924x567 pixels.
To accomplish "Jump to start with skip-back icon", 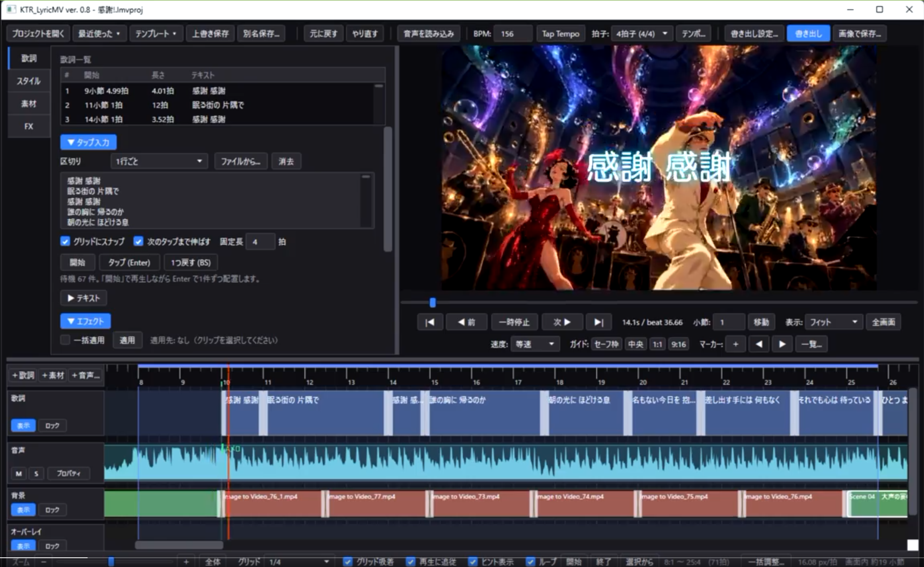I will click(x=430, y=322).
